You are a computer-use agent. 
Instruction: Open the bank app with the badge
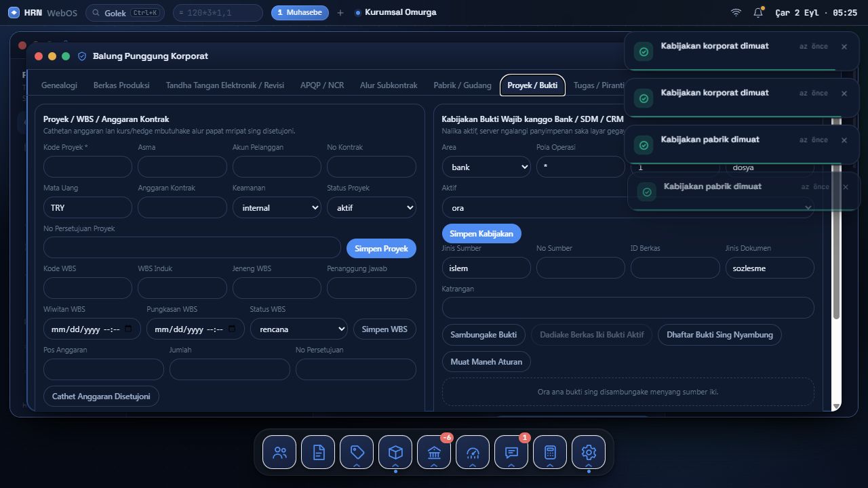pos(434,452)
